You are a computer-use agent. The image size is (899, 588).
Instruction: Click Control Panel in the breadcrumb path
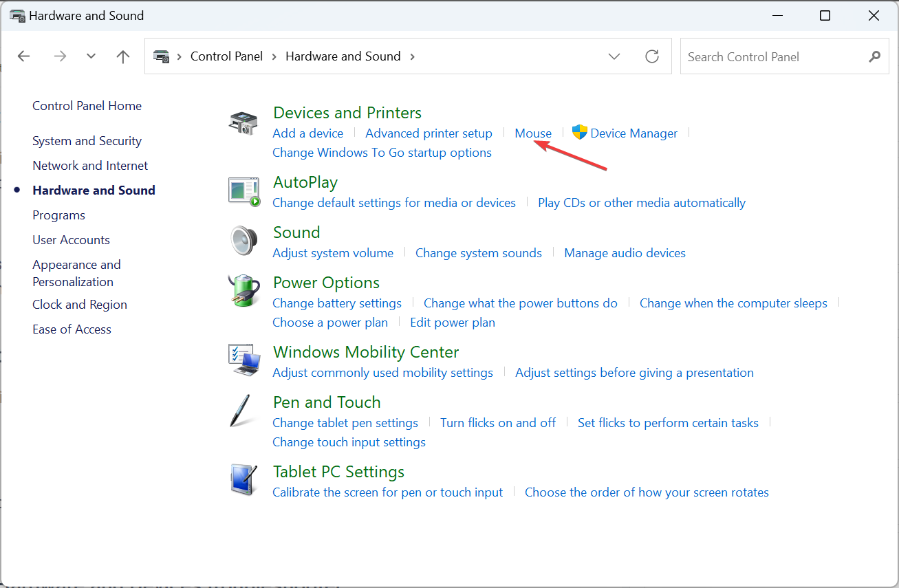coord(226,56)
